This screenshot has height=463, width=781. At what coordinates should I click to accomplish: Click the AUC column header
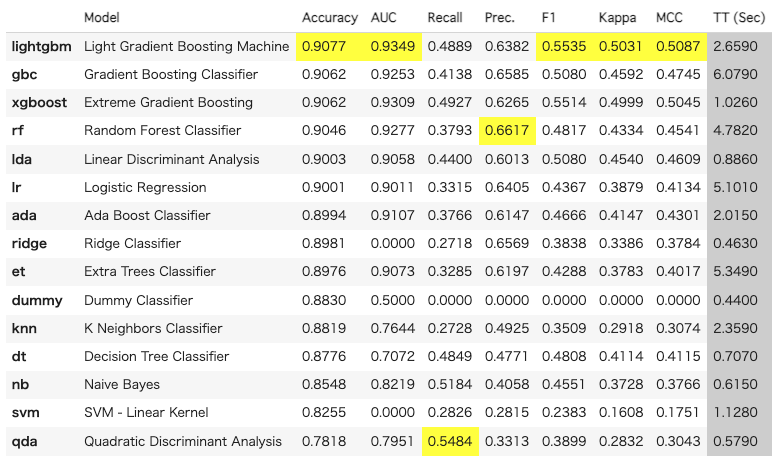(x=383, y=18)
